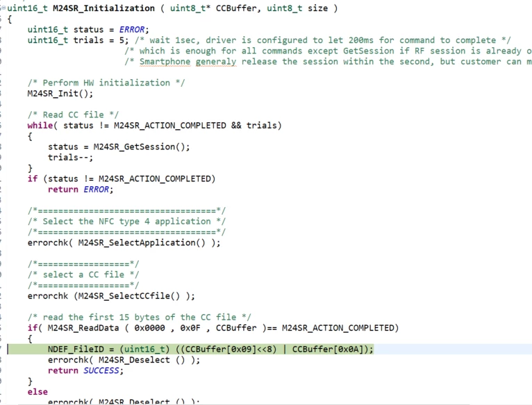Viewport: 532px width, 405px height.
Task: Click the highlighted NDEF_FileID assignment line
Action: [x=210, y=349]
